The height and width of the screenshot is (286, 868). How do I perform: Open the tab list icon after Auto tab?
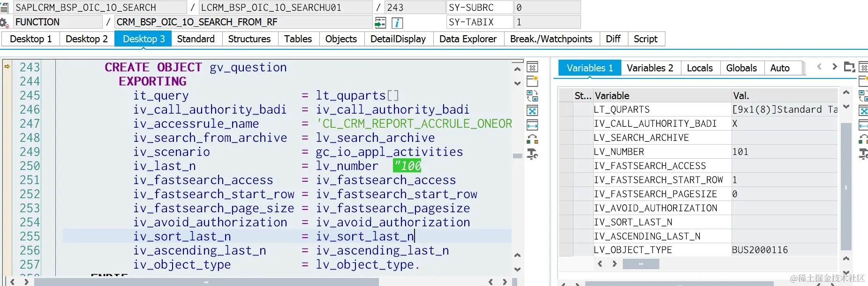pos(849,67)
